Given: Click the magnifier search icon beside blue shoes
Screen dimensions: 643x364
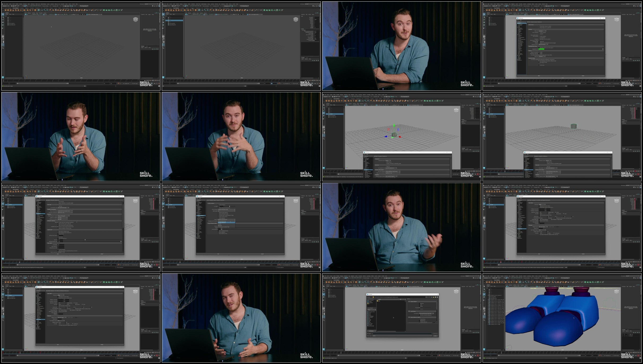Looking at the screenshot, I should click(484, 320).
